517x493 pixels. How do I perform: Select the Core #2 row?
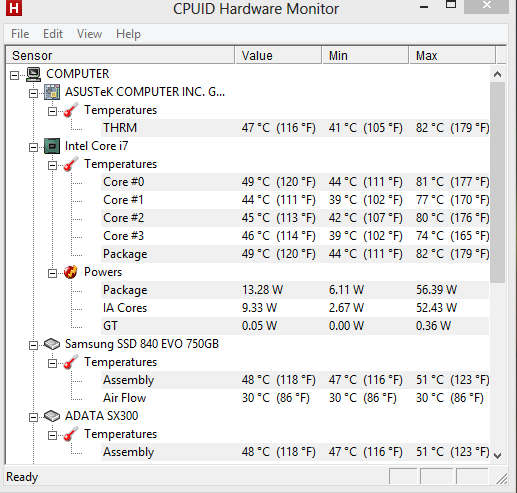coord(295,218)
